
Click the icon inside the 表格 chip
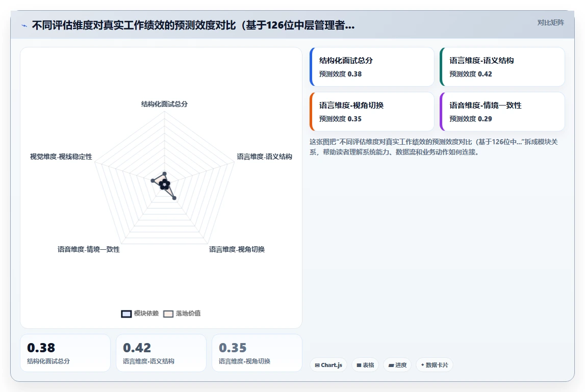coord(359,365)
